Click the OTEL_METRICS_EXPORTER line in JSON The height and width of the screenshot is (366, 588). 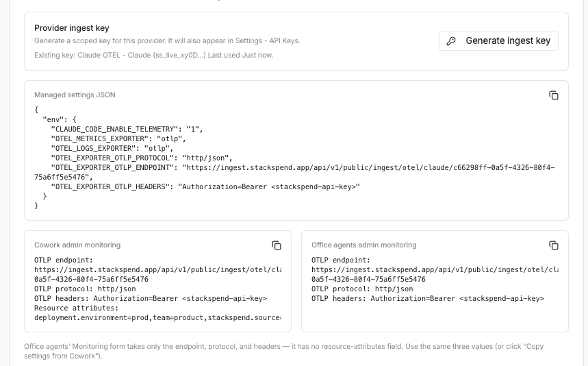click(118, 139)
